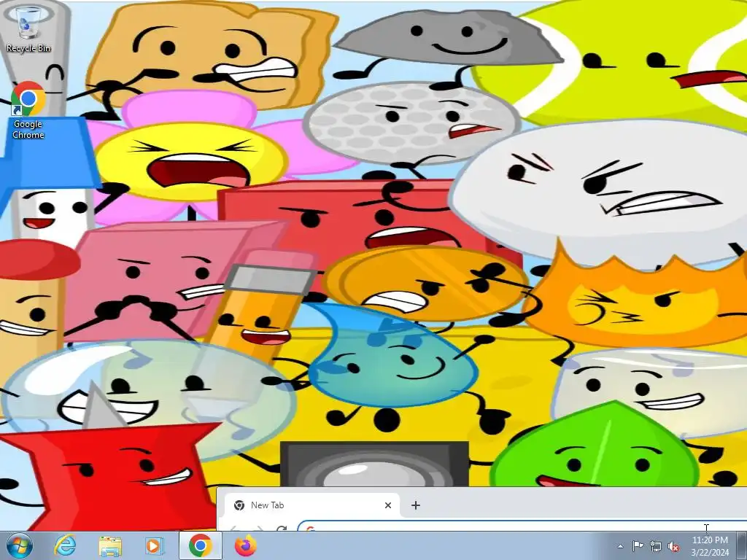Open the Action Center flag icon
This screenshot has height=560, width=747.
[638, 546]
